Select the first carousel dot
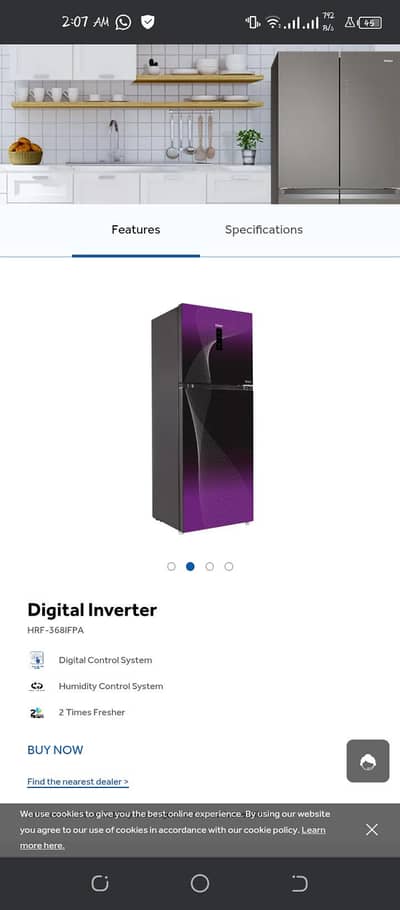 [x=171, y=566]
